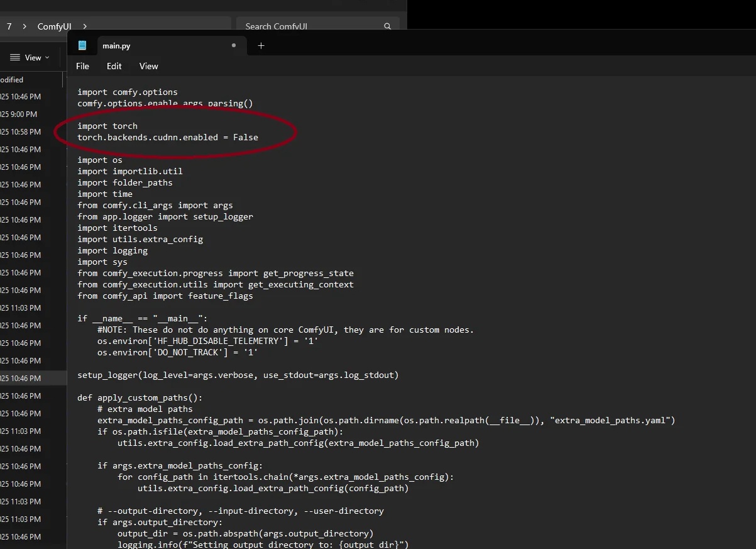Focus the Search ComfyUI input field
756x549 pixels.
pyautogui.click(x=317, y=26)
